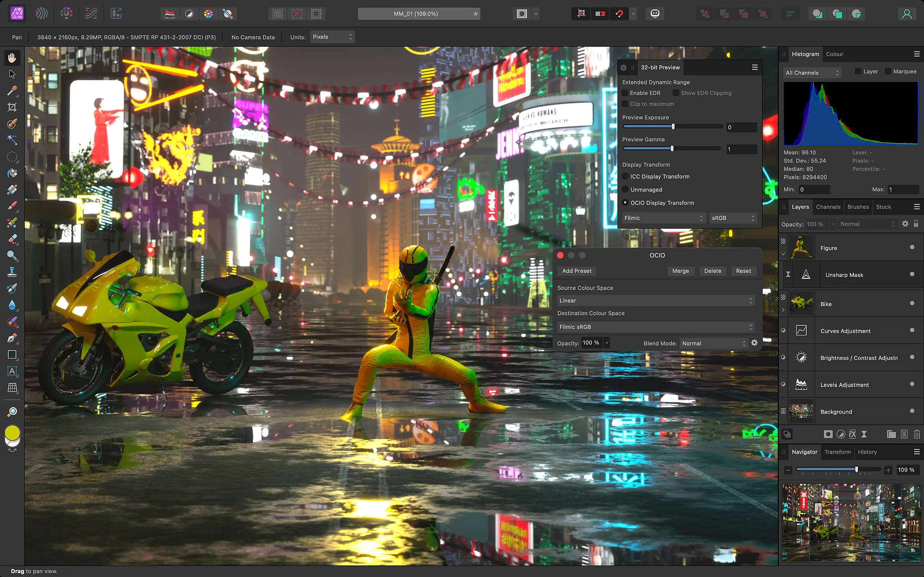This screenshot has height=577, width=924.
Task: Click the Add Preset button
Action: pyautogui.click(x=576, y=271)
